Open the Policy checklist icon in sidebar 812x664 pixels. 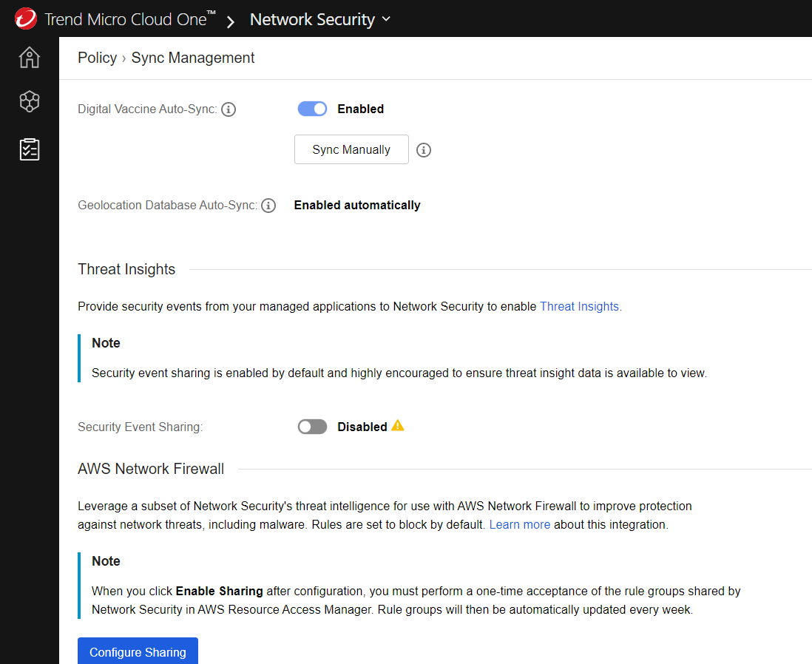tap(30, 149)
